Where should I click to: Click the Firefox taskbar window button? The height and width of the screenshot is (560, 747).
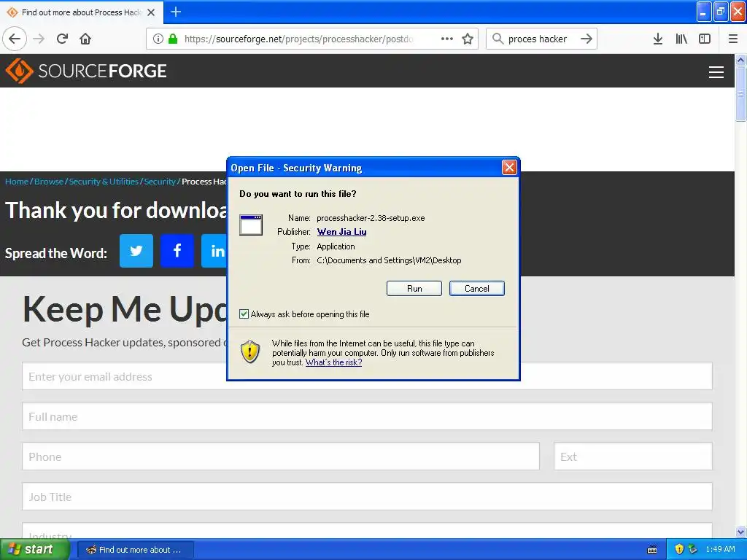[135, 550]
